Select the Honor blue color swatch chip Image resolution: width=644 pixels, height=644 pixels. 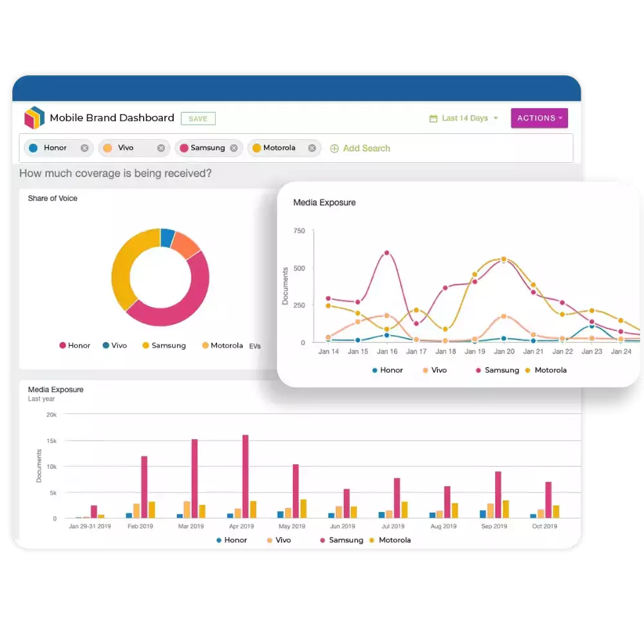tap(33, 148)
